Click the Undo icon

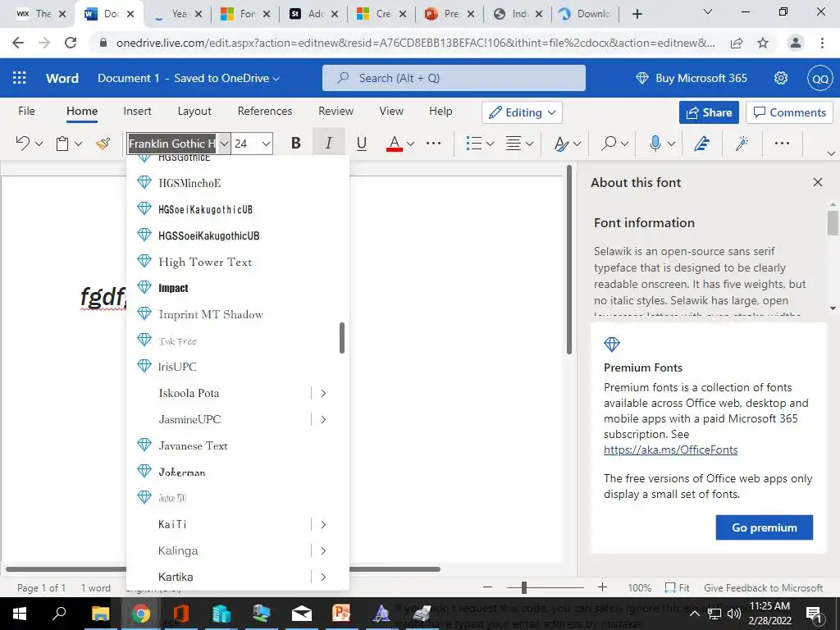pyautogui.click(x=22, y=143)
